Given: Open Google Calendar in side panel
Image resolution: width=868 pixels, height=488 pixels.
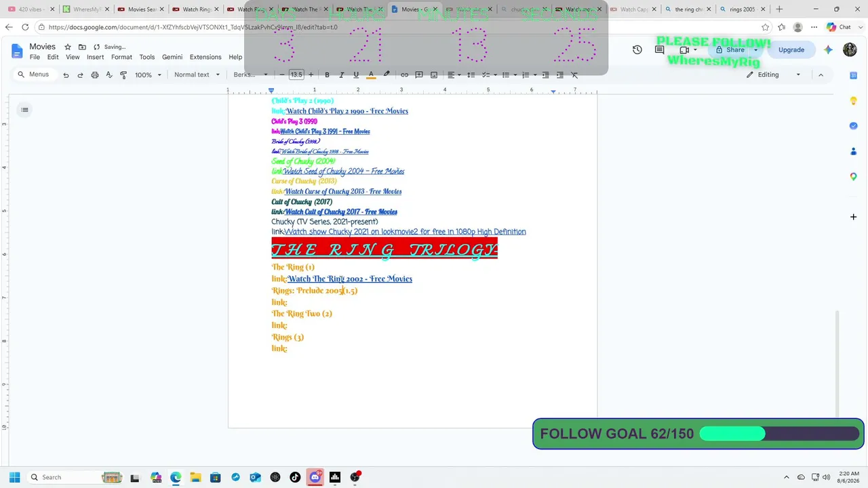Looking at the screenshot, I should [854, 75].
